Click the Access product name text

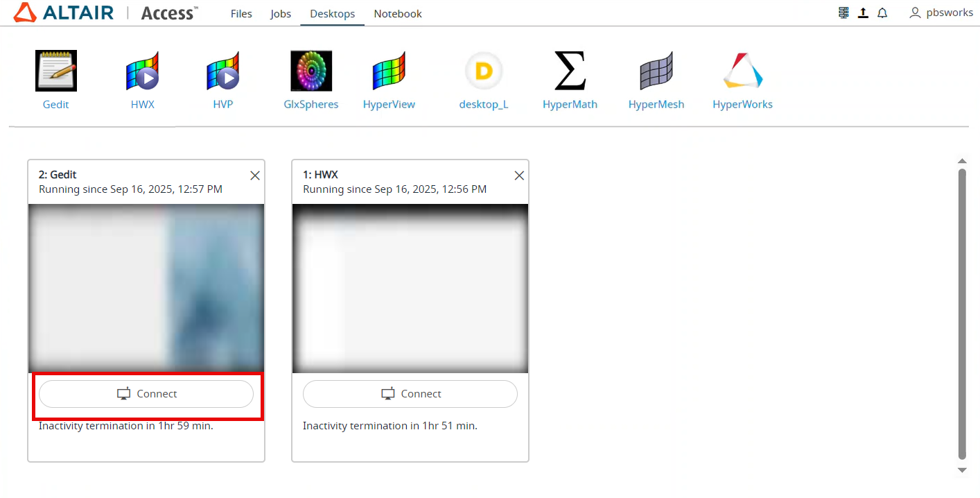coord(169,12)
